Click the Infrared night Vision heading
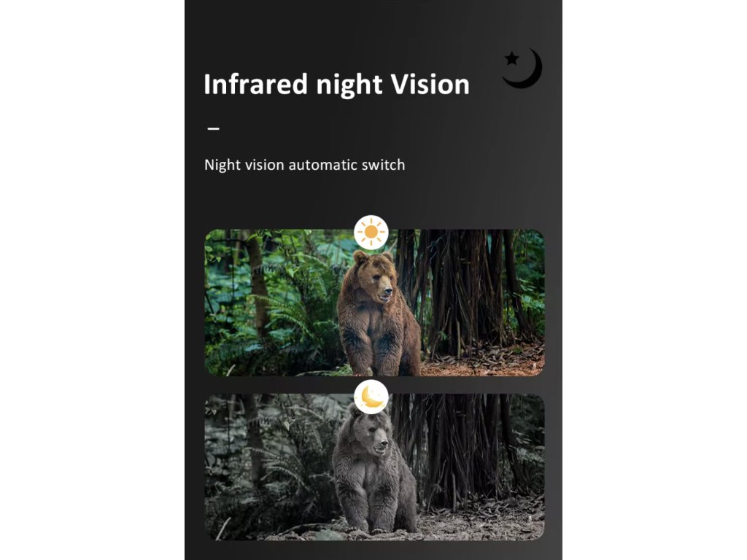 [x=336, y=85]
